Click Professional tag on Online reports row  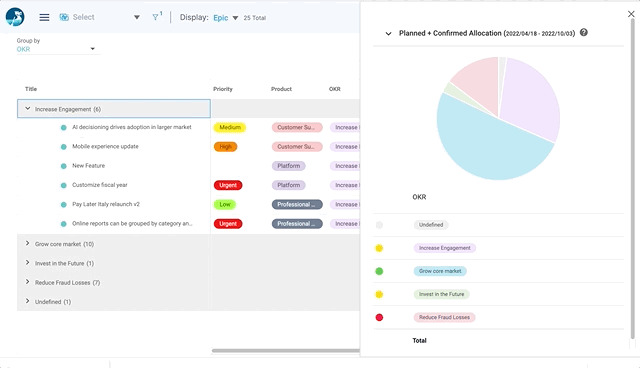[x=297, y=224]
